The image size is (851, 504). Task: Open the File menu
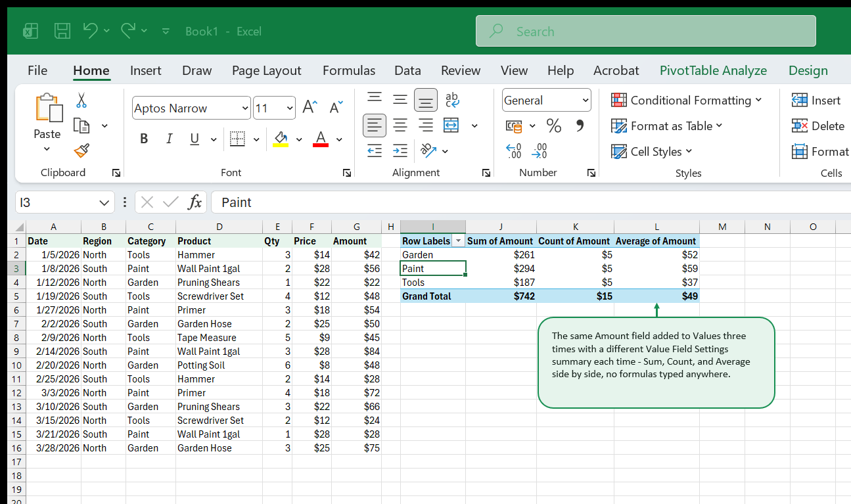(37, 70)
